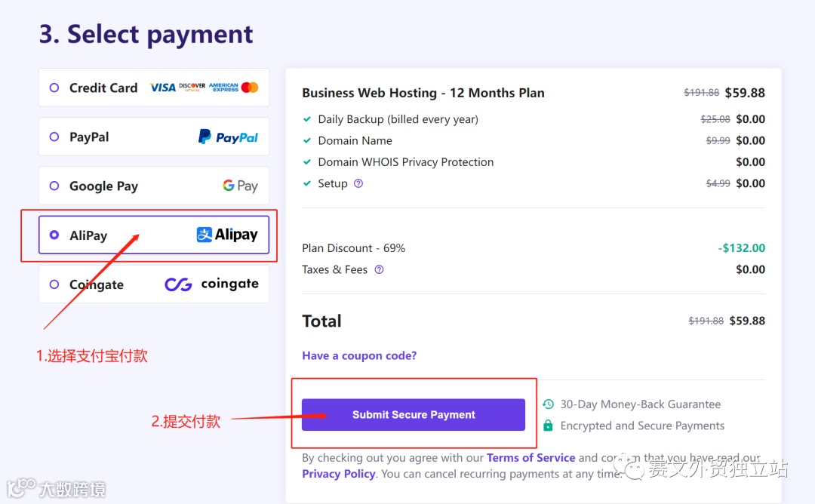Click the Coingate label text

pos(97,284)
